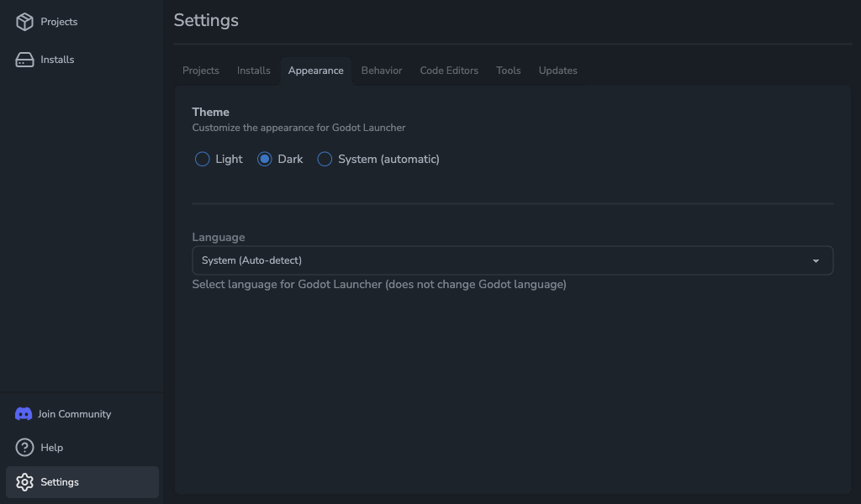
Task: Switch to the Projects settings tab
Action: click(x=200, y=71)
